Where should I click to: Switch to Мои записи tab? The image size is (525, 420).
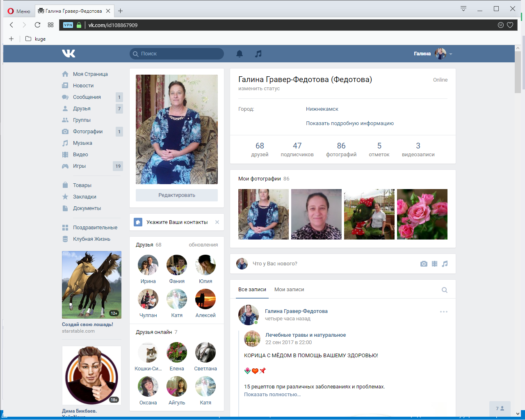pos(289,290)
